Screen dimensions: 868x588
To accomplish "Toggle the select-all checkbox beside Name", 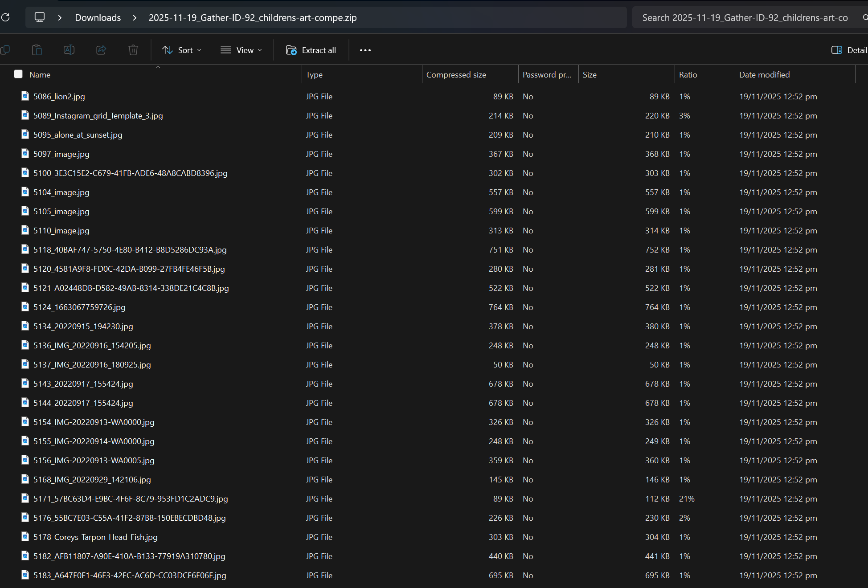I will click(18, 74).
